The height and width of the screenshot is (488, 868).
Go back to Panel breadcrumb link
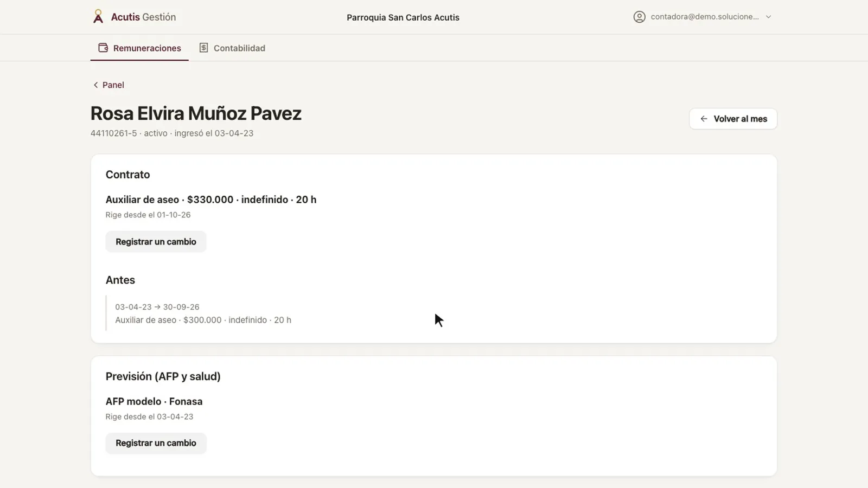pyautogui.click(x=108, y=85)
